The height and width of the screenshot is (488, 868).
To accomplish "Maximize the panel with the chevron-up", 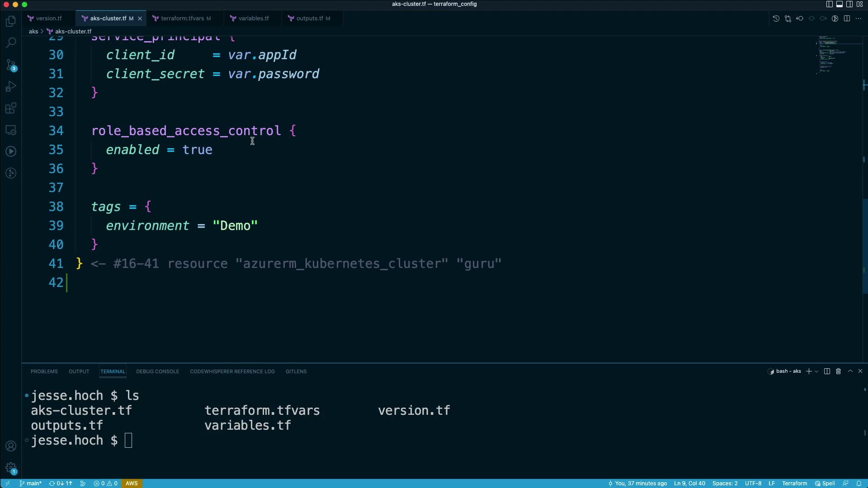I will [850, 371].
